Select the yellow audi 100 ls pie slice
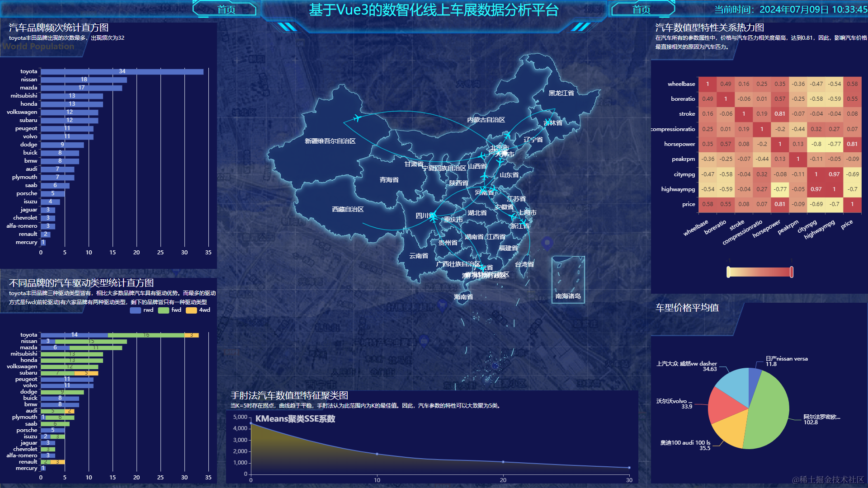This screenshot has width=868, height=488. [730, 432]
